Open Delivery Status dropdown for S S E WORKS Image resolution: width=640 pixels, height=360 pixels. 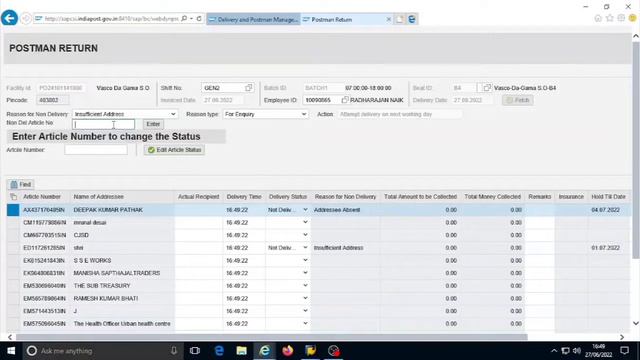click(305, 260)
